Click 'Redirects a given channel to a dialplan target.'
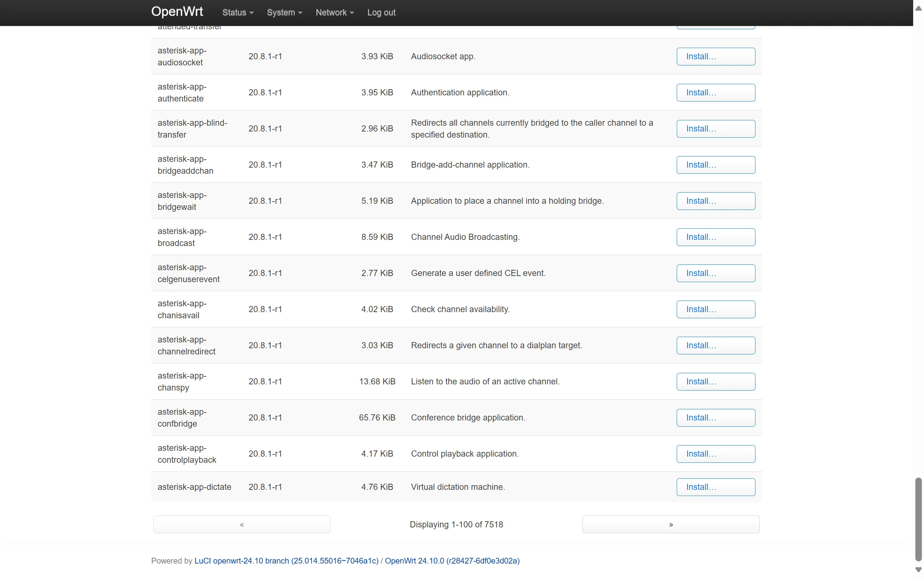This screenshot has height=578, width=924. pyautogui.click(x=496, y=345)
